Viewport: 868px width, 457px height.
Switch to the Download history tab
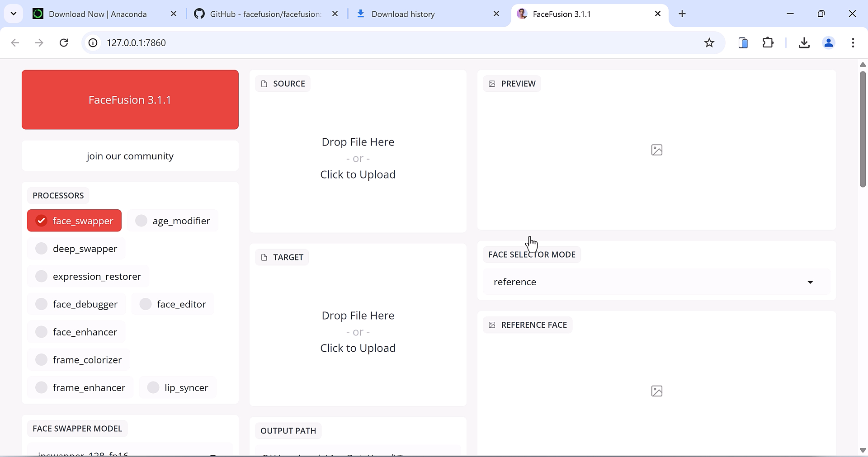(x=428, y=14)
